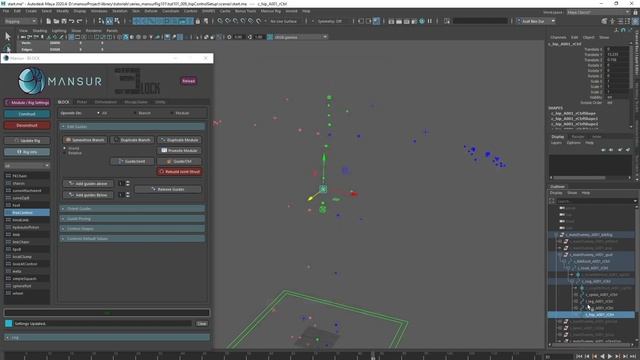Image resolution: width=640 pixels, height=360 pixels.
Task: Open the Channels menu in Channel Box
Action: [x=558, y=37]
